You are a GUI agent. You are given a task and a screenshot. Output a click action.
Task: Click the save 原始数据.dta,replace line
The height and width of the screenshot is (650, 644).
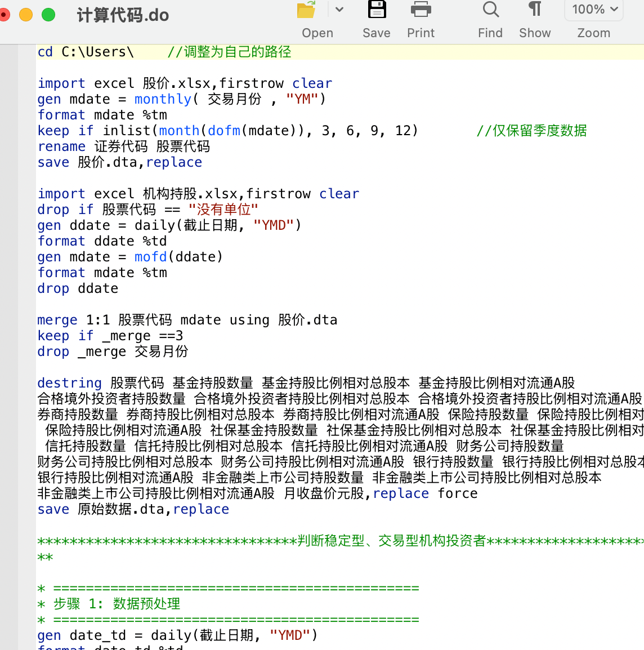click(133, 509)
